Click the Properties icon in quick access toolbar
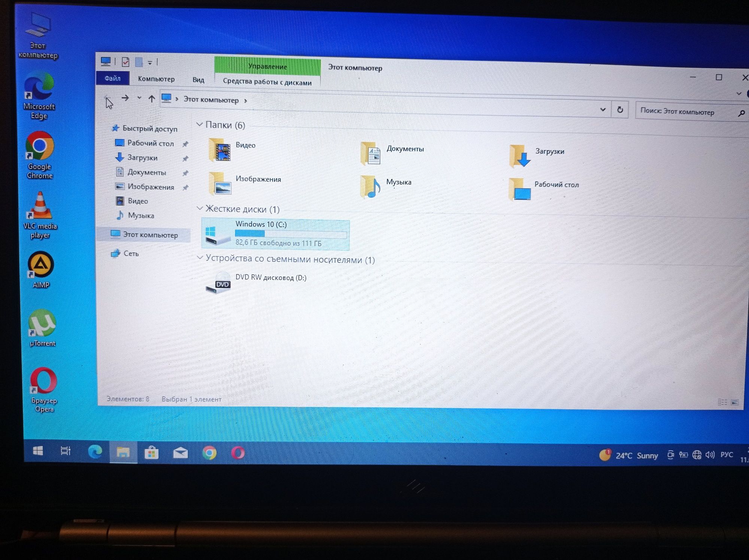749x560 pixels. 126,62
